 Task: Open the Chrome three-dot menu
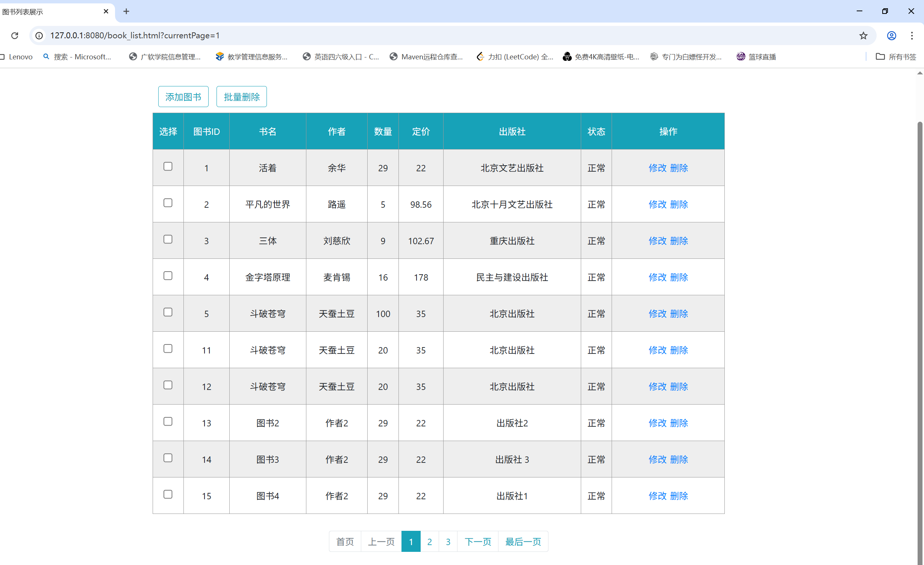[x=912, y=35]
